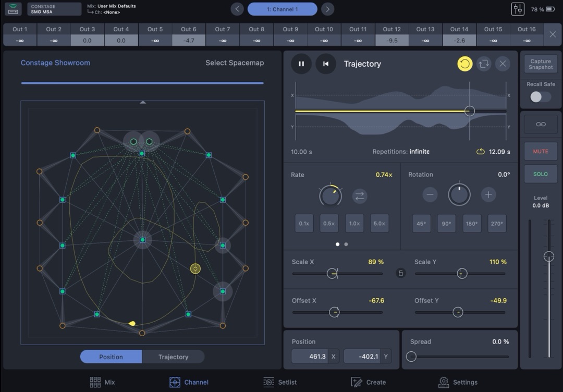Click the Rate direction swap arrows icon
563x392 pixels.
360,196
